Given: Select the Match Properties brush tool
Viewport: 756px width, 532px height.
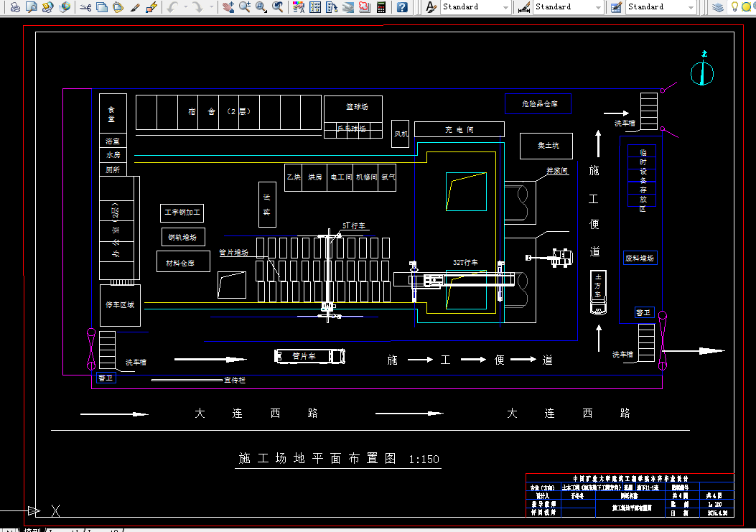Looking at the screenshot, I should coord(134,6).
